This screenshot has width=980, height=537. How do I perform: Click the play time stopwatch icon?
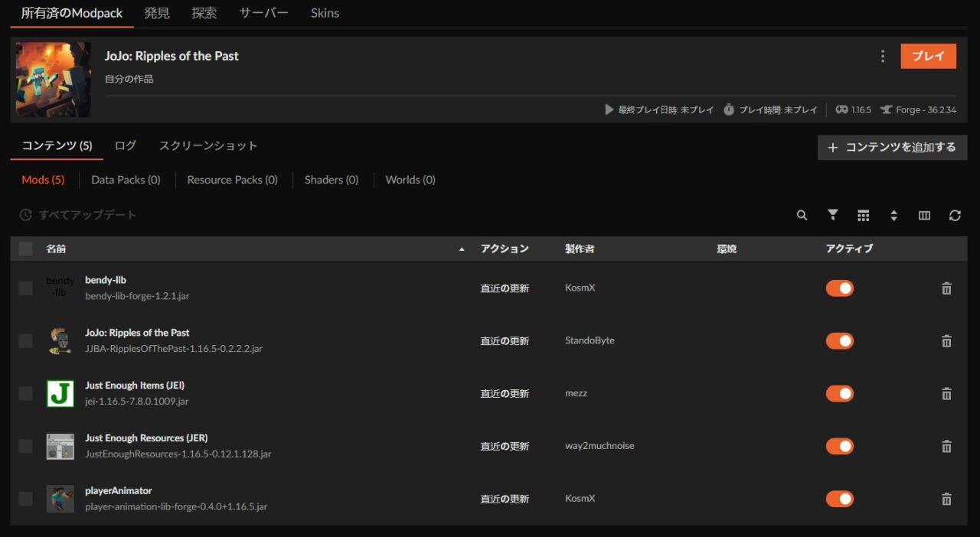tap(729, 110)
